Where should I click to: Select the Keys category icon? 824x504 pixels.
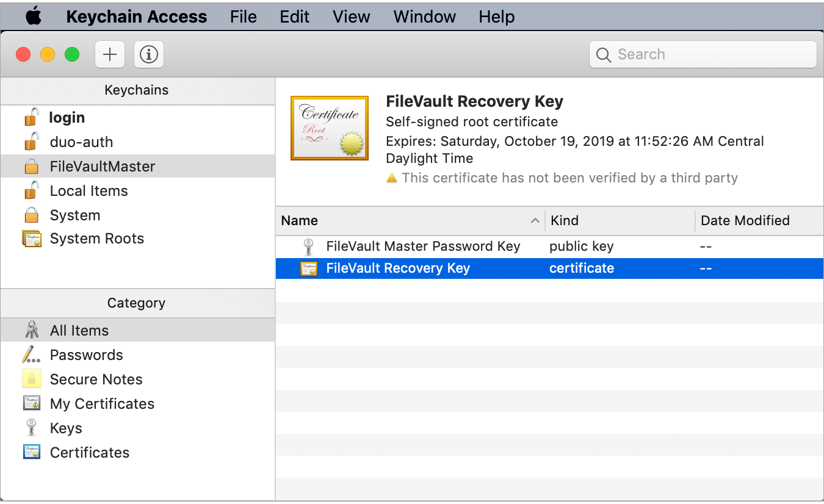coord(31,428)
